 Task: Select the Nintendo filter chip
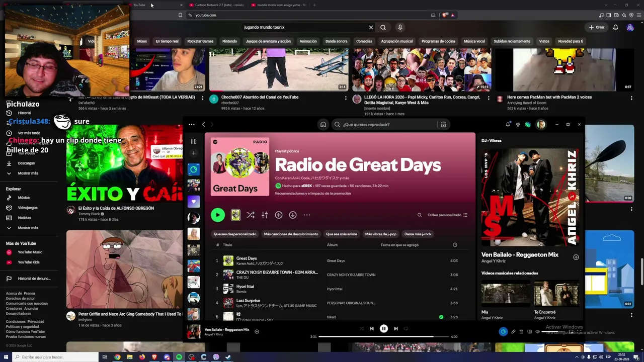[229, 41]
